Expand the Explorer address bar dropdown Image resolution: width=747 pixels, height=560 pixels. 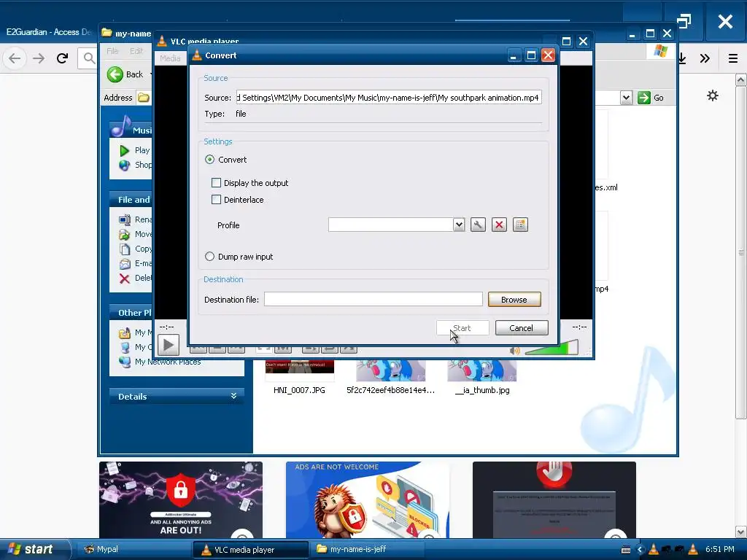point(626,98)
